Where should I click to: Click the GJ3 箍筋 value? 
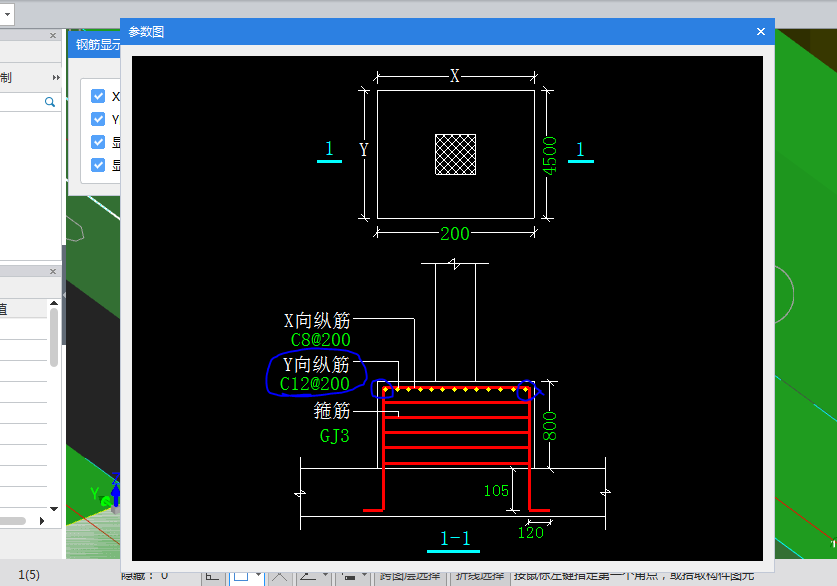[x=334, y=435]
